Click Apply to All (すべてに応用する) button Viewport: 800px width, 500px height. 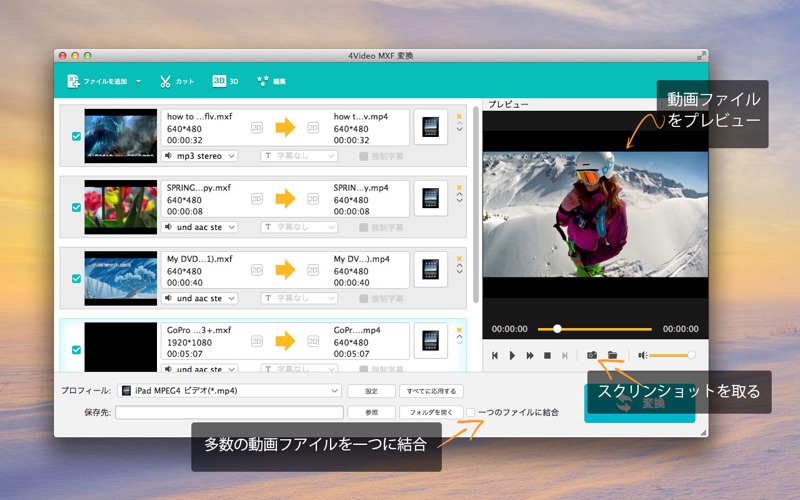click(x=431, y=391)
